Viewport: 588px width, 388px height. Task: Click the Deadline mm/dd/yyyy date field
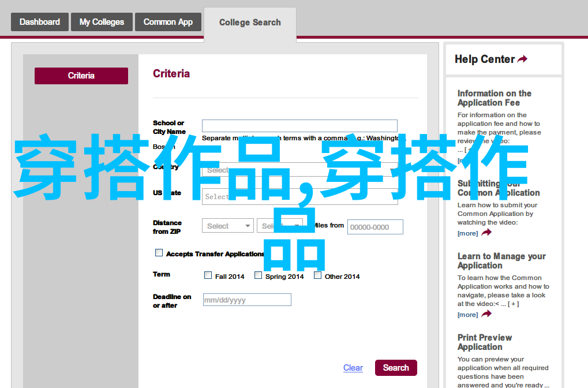pyautogui.click(x=247, y=300)
